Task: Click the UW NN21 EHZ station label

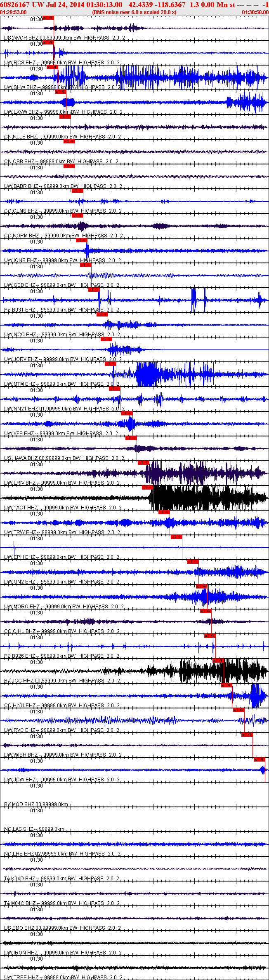Action: pos(64,409)
